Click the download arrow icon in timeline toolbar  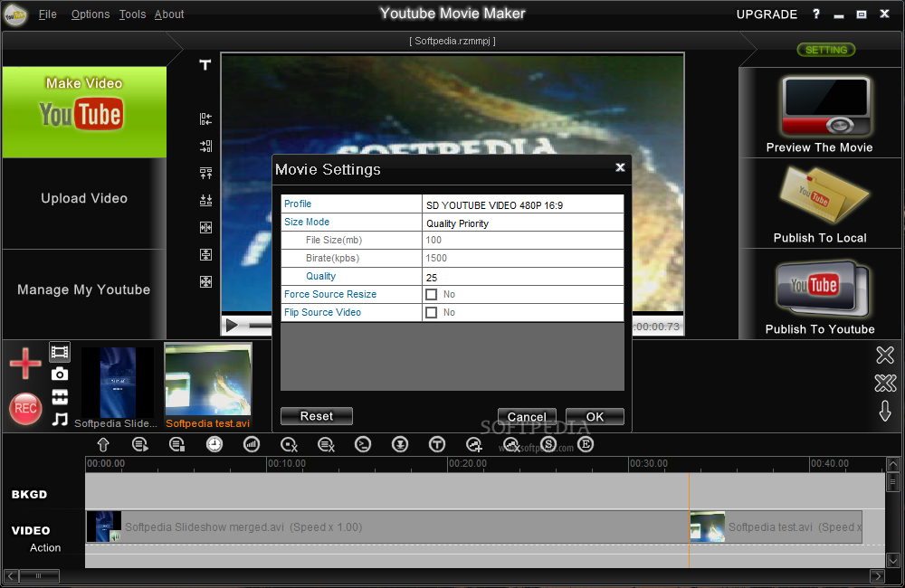coord(400,444)
